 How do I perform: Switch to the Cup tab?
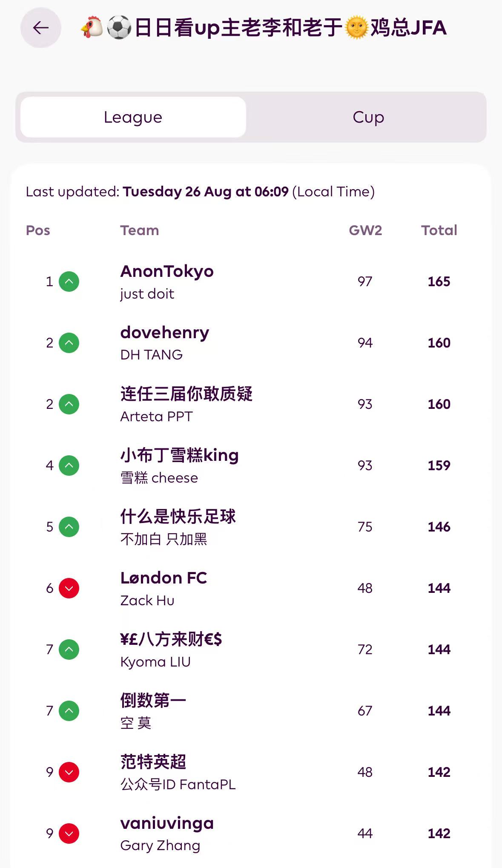tap(368, 117)
